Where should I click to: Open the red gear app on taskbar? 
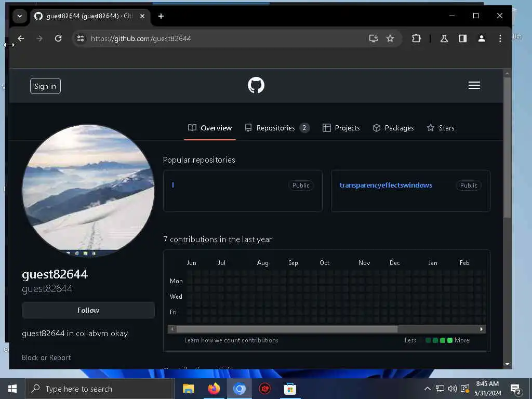click(264, 389)
